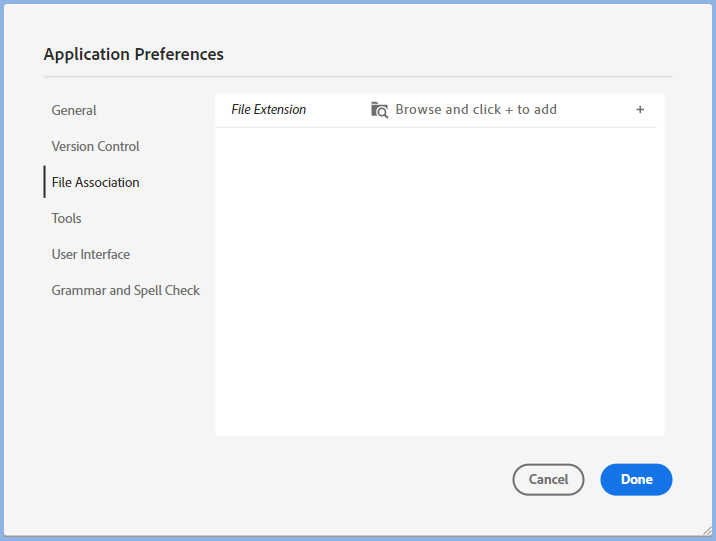Click the empty file association list area

point(439,280)
